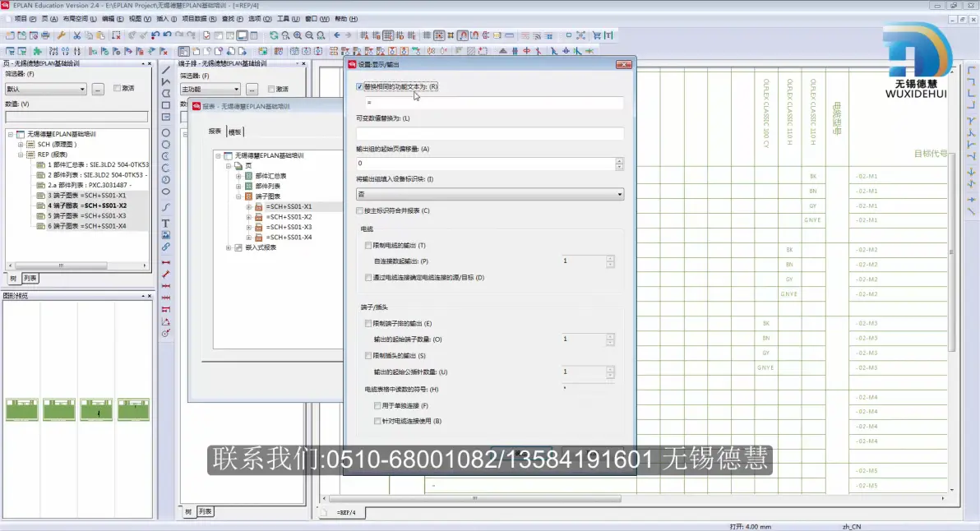Select the Rectangle drawing tool
The width and height of the screenshot is (980, 531).
(165, 105)
